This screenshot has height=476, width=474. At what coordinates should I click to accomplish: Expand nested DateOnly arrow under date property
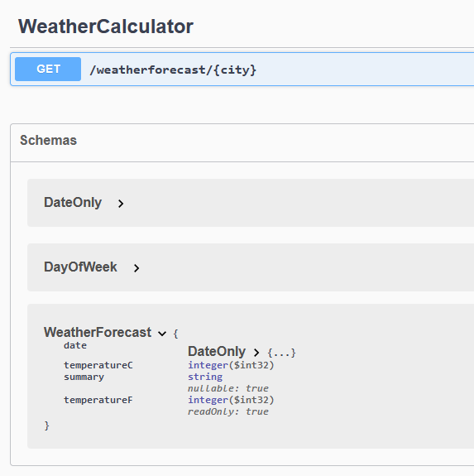[256, 353]
